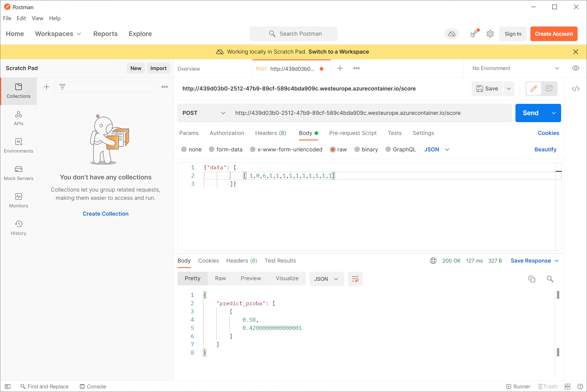Open the response JSON format dropdown
This screenshot has width=587, height=392.
[x=326, y=279]
